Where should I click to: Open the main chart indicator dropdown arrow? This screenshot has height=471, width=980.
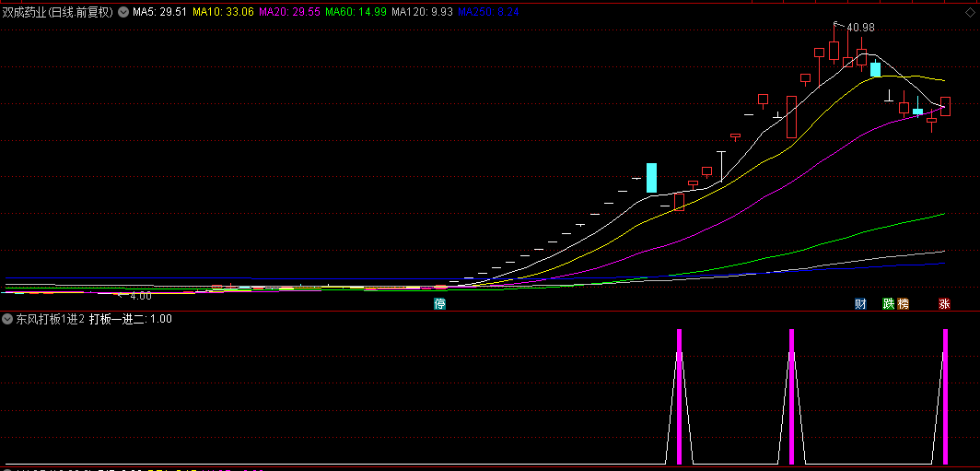(x=122, y=11)
